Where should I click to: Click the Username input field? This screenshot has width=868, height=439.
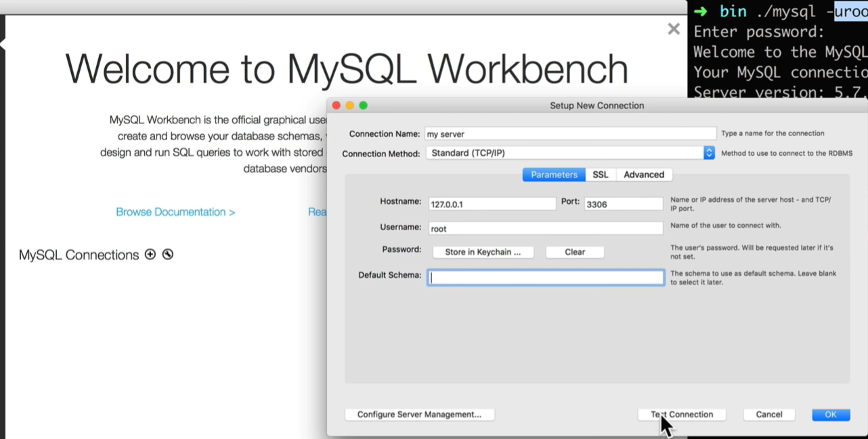pos(545,228)
